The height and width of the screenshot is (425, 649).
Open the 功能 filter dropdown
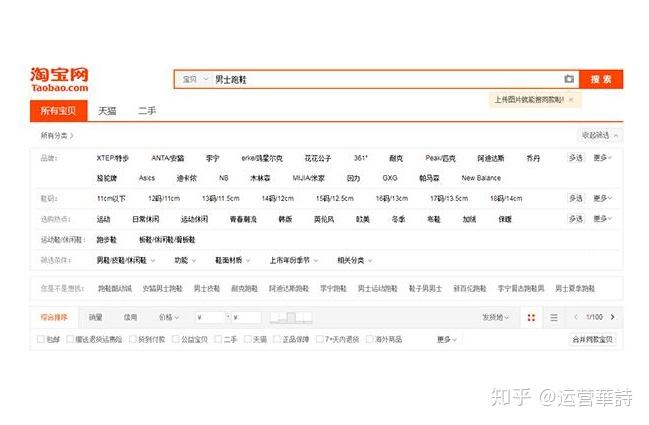coord(185,260)
